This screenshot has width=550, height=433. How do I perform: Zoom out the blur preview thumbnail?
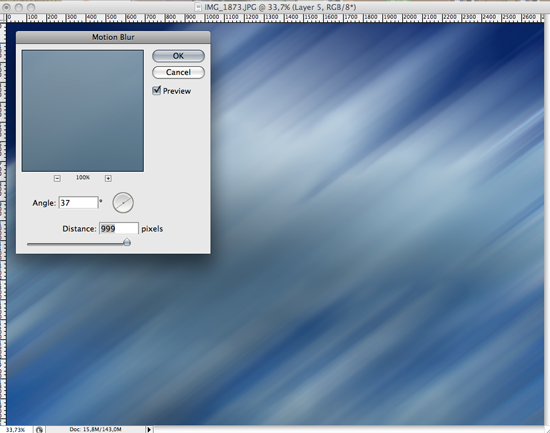(57, 178)
